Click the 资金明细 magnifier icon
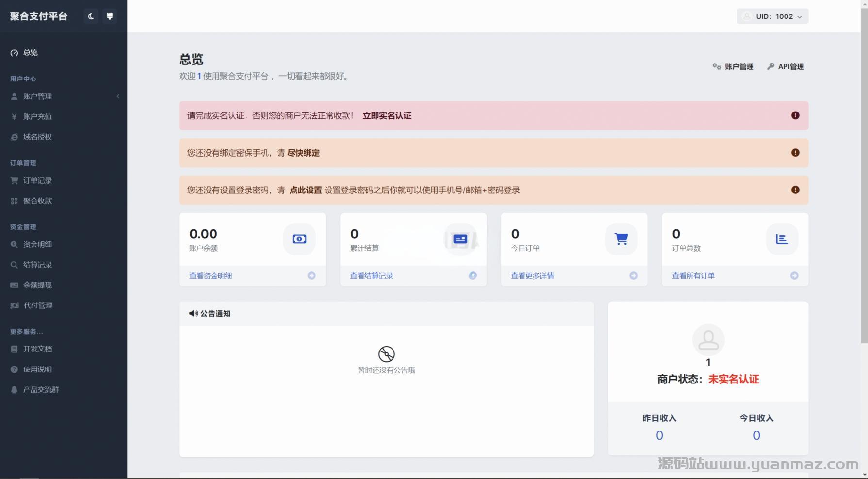 14,244
